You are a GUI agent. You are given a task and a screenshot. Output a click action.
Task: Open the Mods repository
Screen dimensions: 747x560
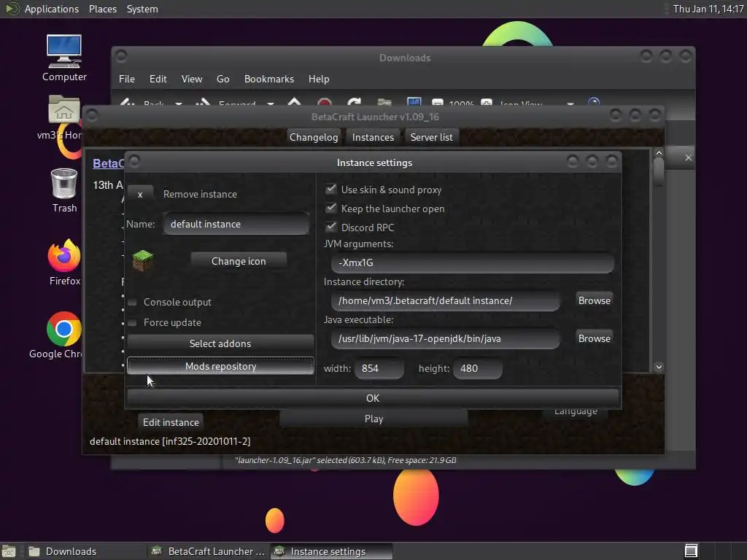point(220,366)
